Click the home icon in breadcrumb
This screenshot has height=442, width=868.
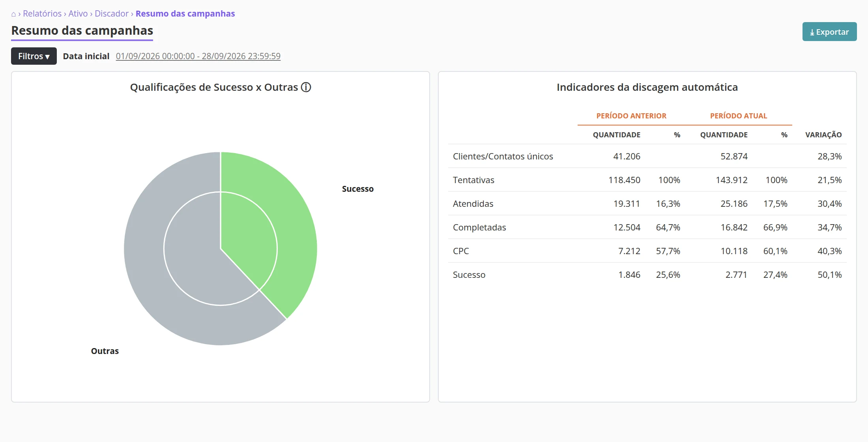(13, 14)
